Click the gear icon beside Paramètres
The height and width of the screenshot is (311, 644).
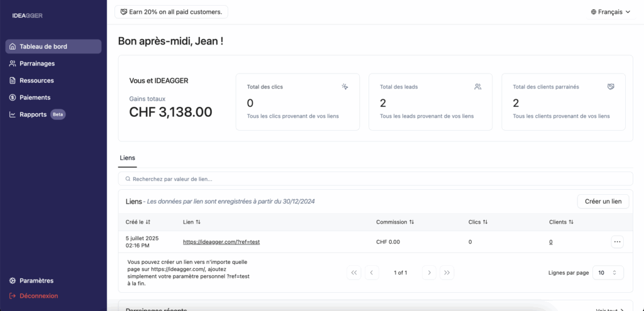click(13, 281)
